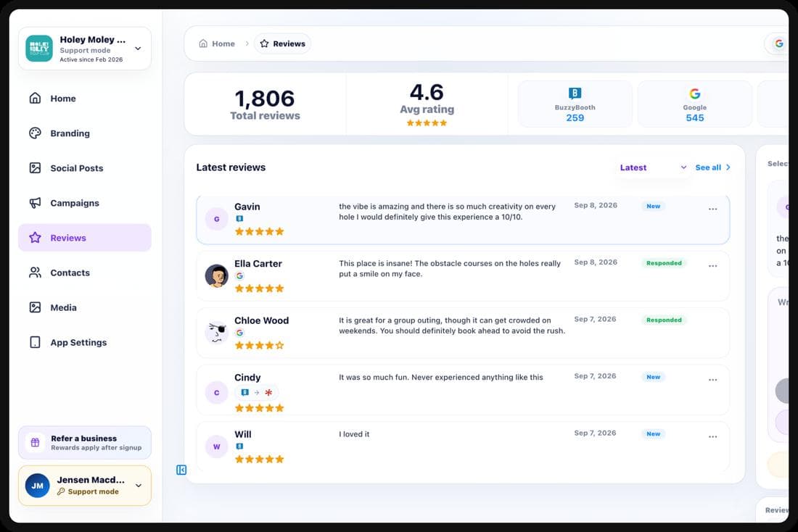Open the more options menu for Ella Carter's review

[x=712, y=266]
